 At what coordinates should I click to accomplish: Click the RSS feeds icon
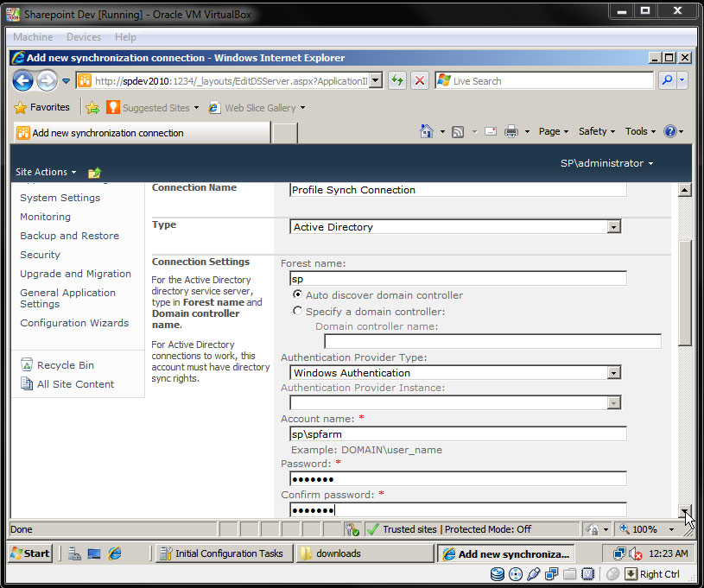tap(458, 132)
